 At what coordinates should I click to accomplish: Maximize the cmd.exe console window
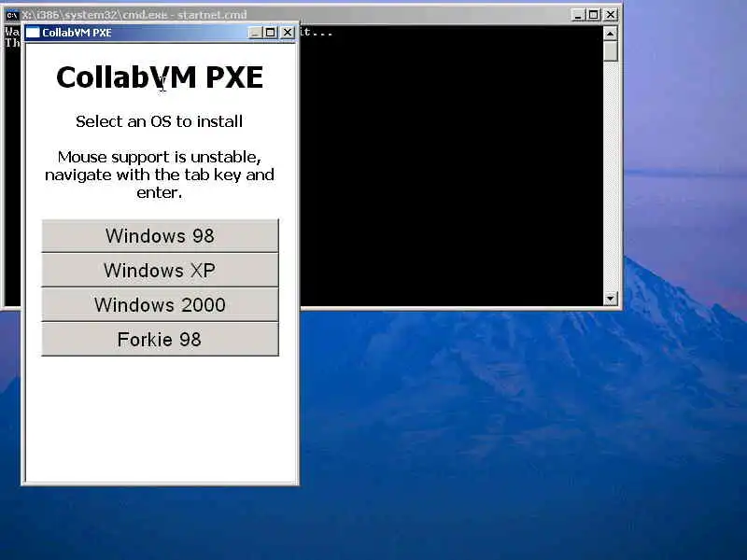[593, 15]
